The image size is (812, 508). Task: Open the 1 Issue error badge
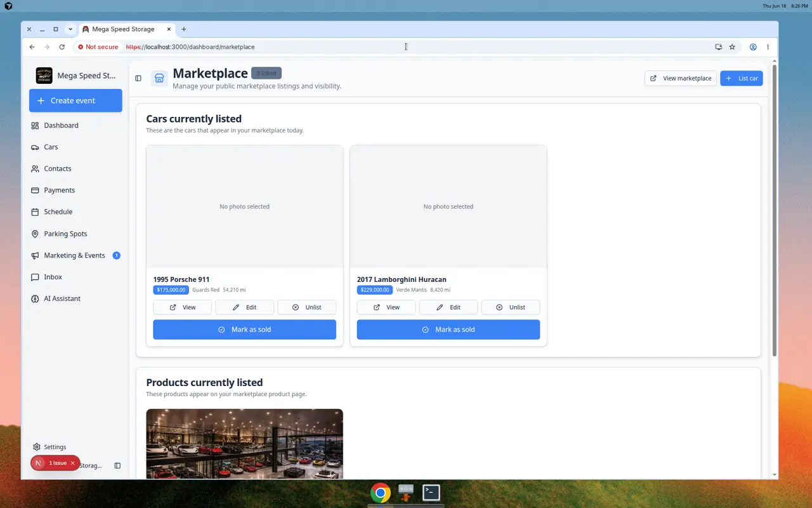pyautogui.click(x=54, y=463)
